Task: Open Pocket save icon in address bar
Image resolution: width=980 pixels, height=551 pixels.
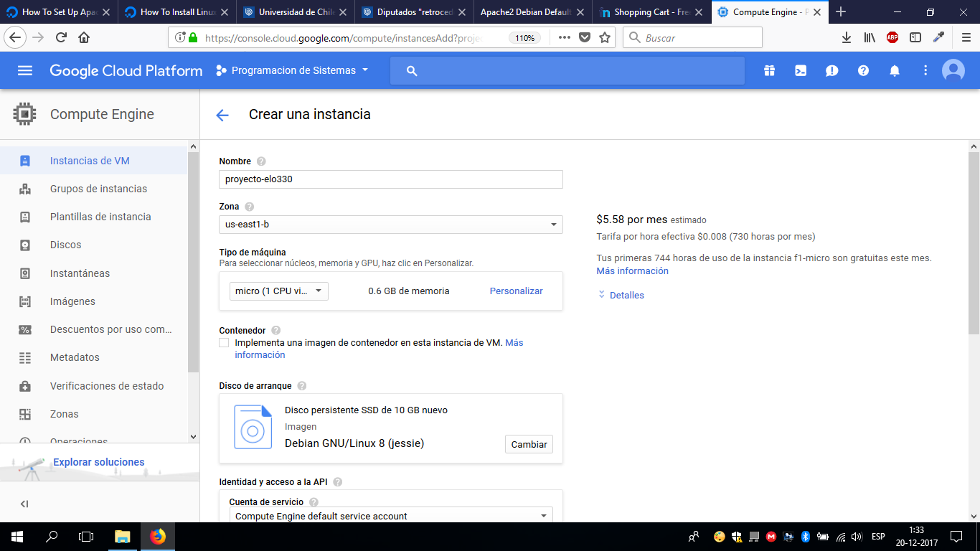Action: click(x=585, y=37)
